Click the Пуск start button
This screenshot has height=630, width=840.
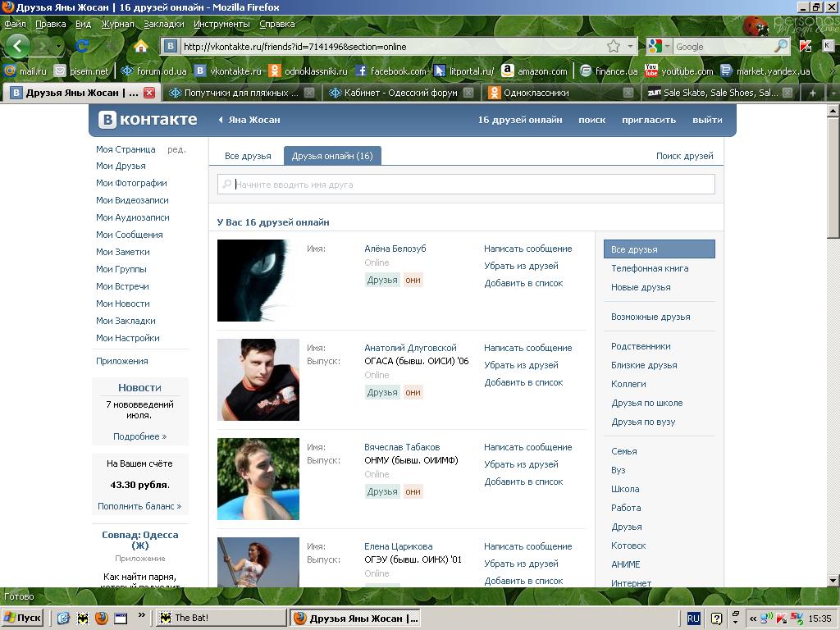click(22, 619)
